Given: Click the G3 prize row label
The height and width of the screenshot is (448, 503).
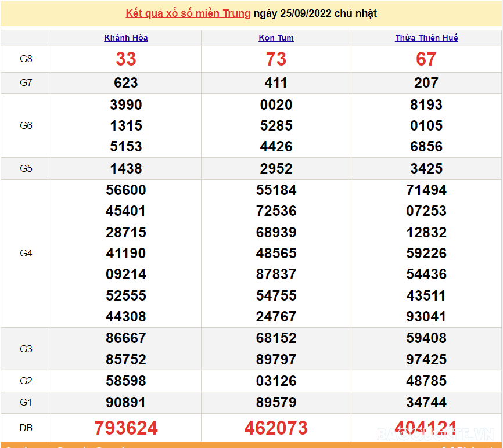Looking at the screenshot, I should coord(26,349).
